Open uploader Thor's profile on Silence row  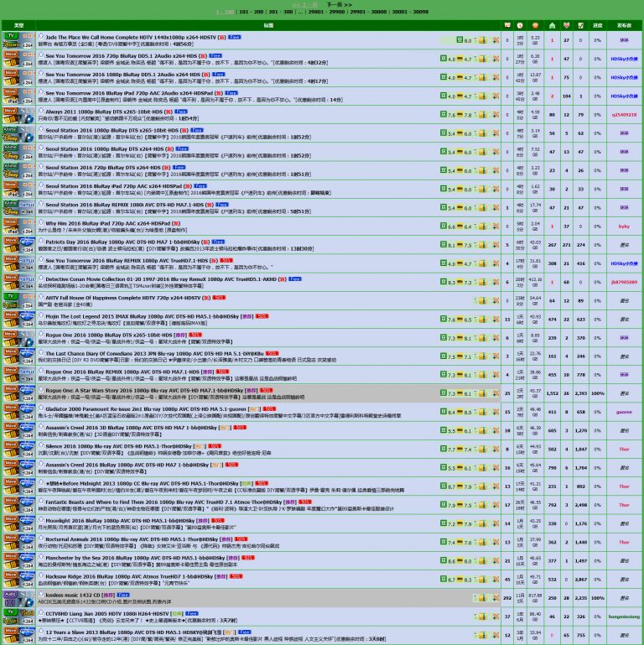[x=624, y=449]
